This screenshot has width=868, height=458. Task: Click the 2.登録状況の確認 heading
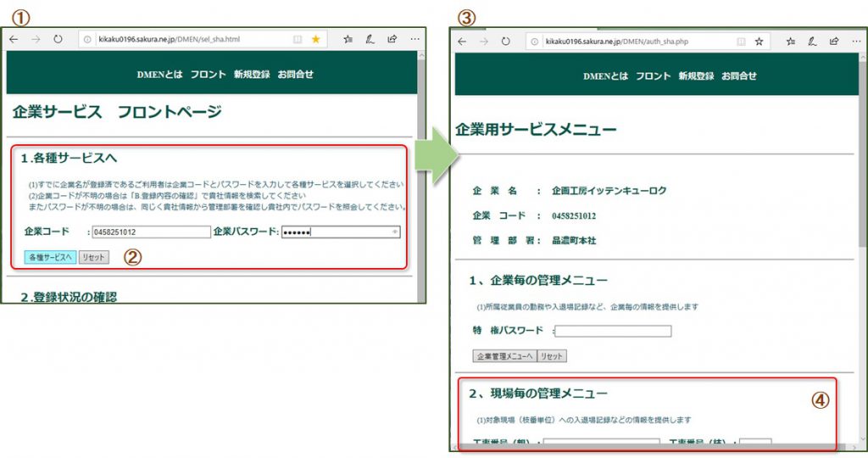[x=69, y=297]
